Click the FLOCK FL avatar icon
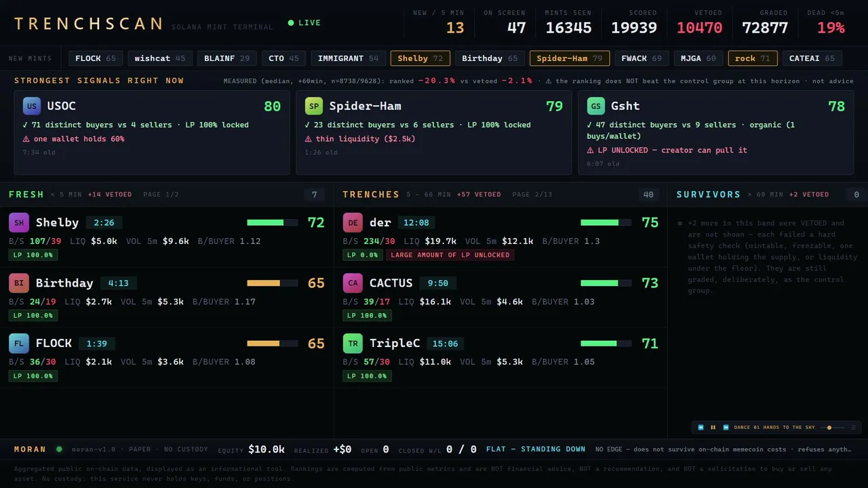 [x=19, y=343]
